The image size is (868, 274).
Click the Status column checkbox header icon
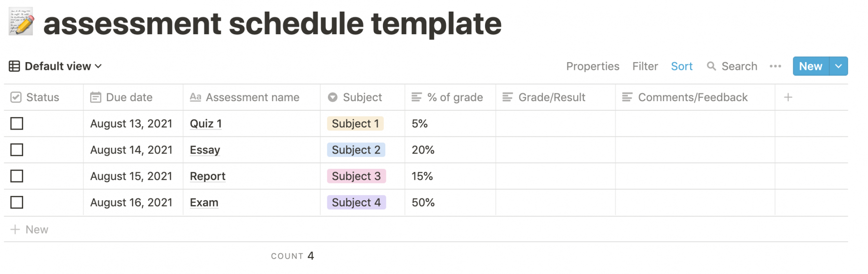tap(16, 97)
